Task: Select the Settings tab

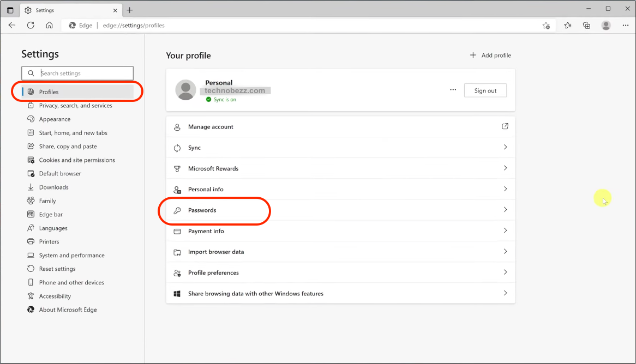Action: tap(71, 10)
